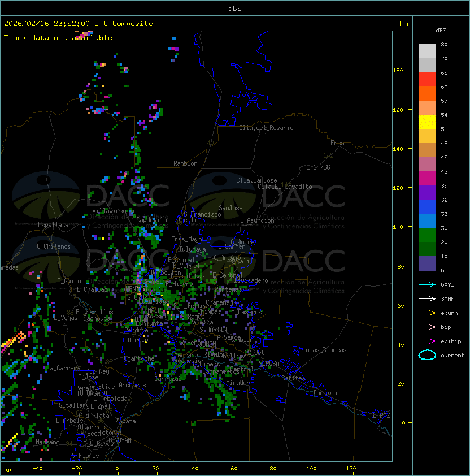This screenshot has width=470, height=476.
Task: Click the 'Tres_Mayo' map label
Action: (x=186, y=239)
